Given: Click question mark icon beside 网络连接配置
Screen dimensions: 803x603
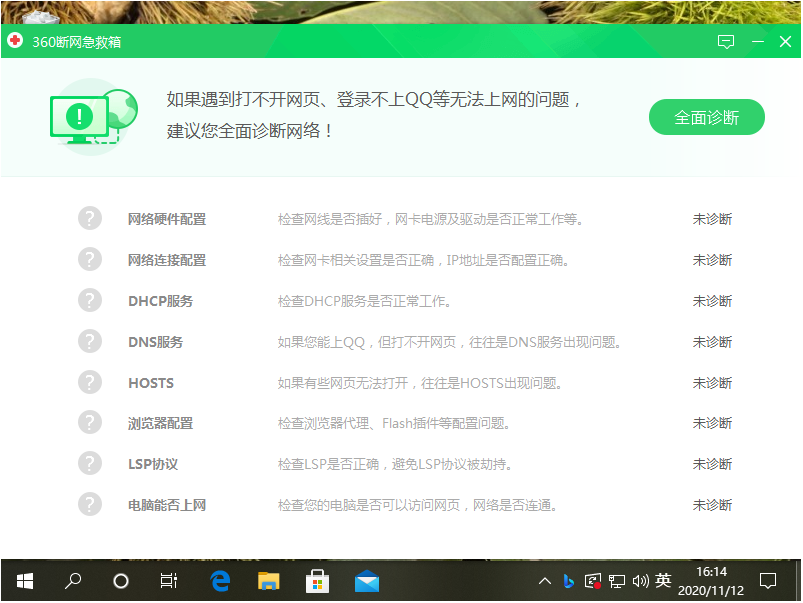Looking at the screenshot, I should [x=90, y=259].
